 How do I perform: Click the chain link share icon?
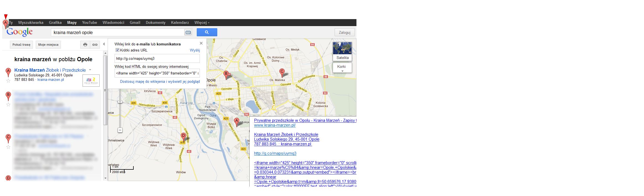pos(95,45)
